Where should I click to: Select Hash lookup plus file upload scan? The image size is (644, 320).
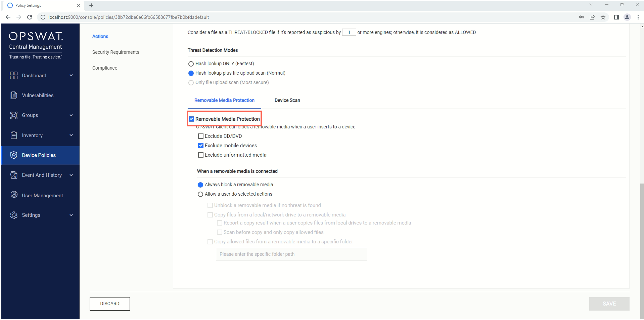pyautogui.click(x=191, y=73)
